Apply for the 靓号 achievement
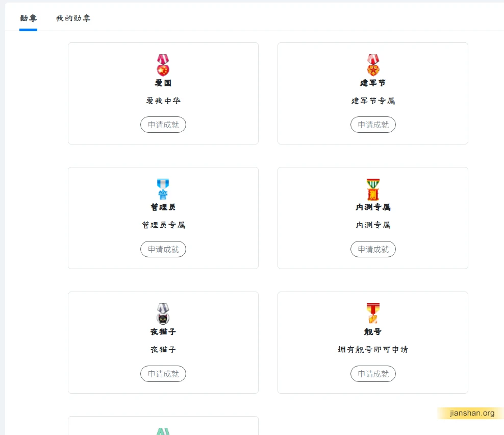Image resolution: width=504 pixels, height=435 pixels. tap(373, 374)
